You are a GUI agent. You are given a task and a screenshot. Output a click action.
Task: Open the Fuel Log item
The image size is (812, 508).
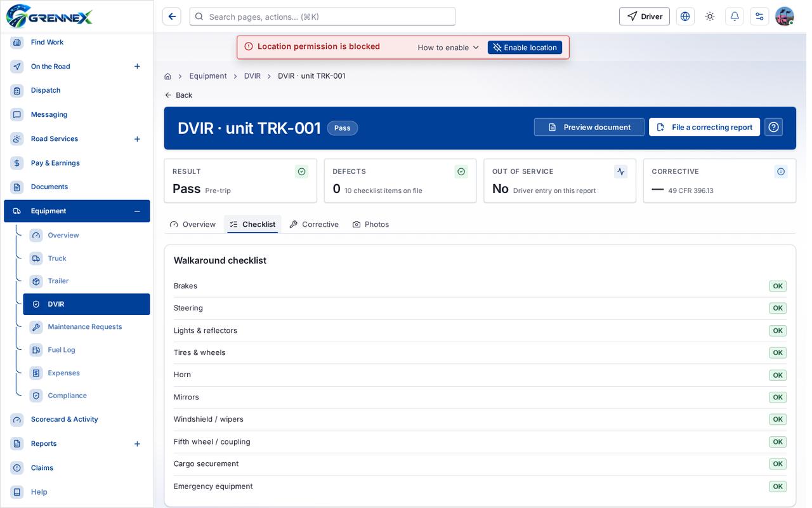(x=86, y=350)
